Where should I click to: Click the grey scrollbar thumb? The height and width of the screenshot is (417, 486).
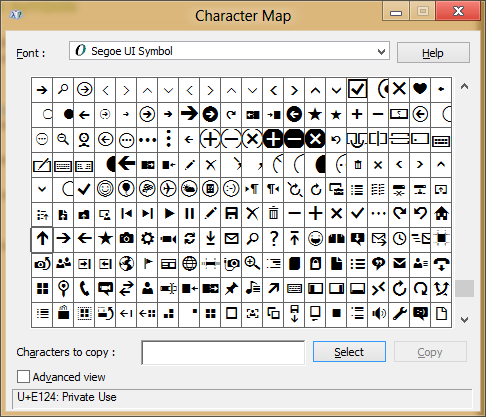464,288
